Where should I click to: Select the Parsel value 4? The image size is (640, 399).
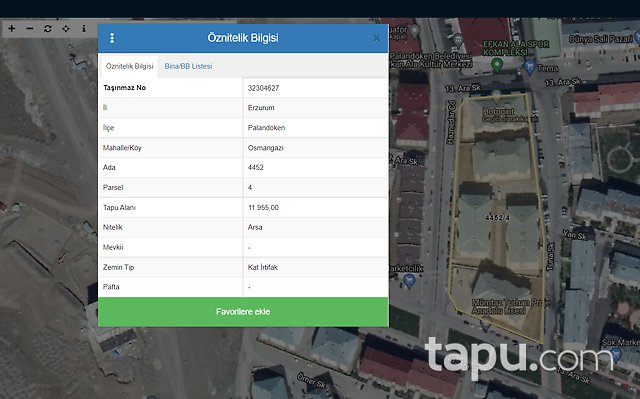[x=250, y=187]
